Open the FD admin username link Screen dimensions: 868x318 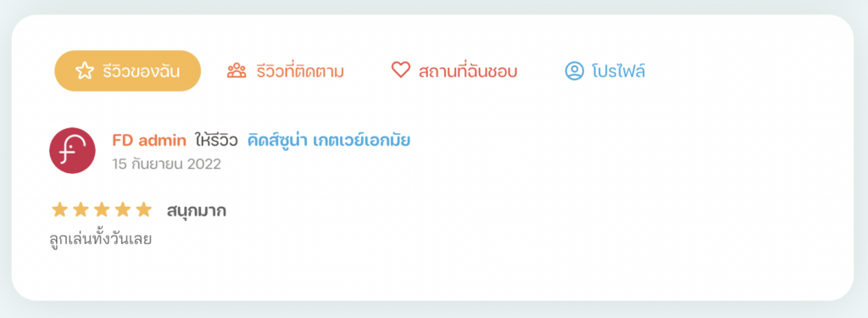(x=149, y=141)
